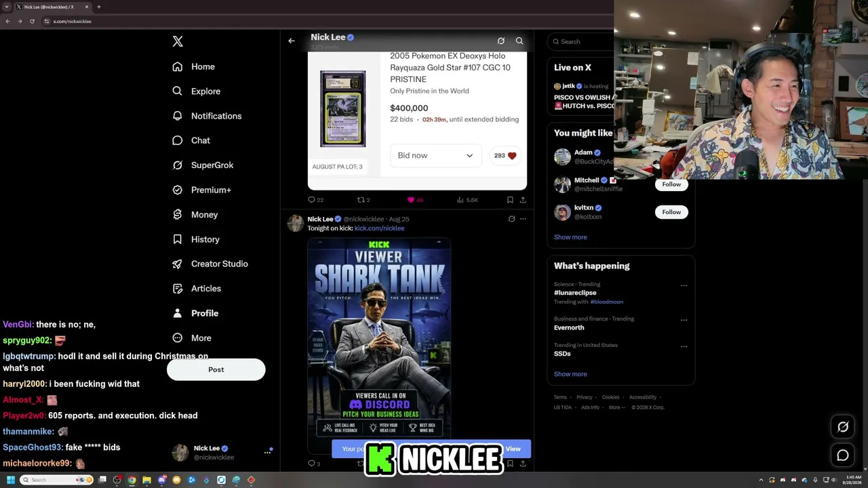
Task: Open Chat in the sidebar
Action: [x=191, y=140]
